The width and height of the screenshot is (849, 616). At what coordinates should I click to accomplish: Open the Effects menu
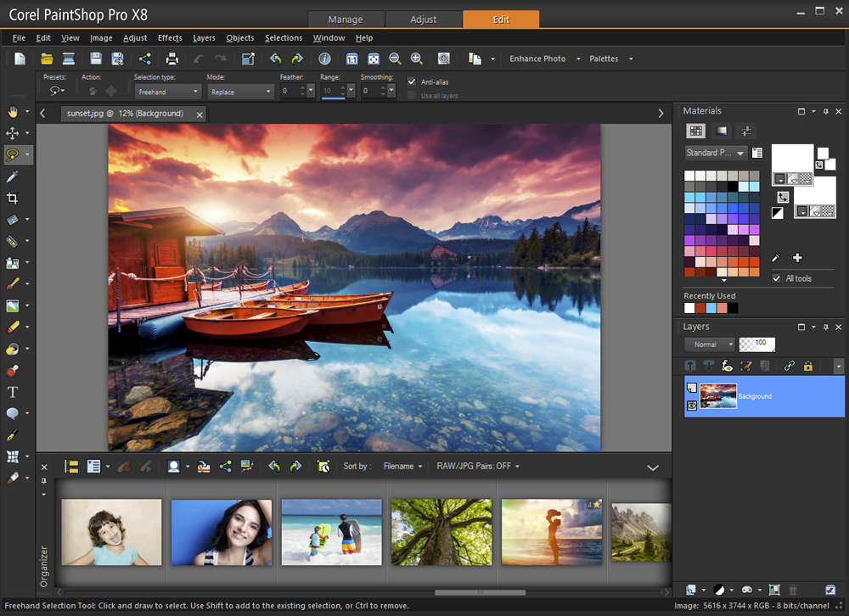170,38
